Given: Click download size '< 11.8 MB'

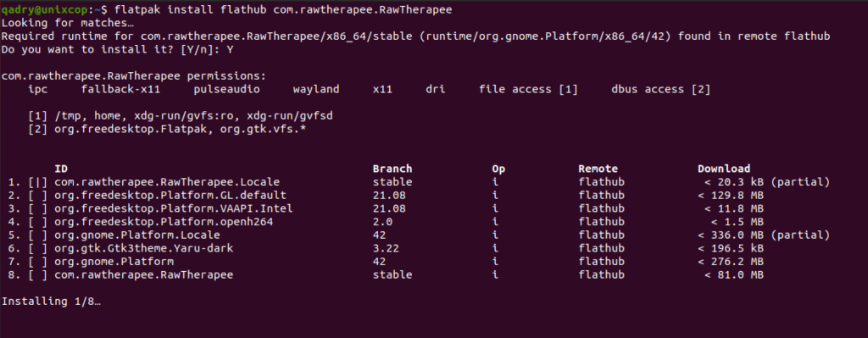Looking at the screenshot, I should (734, 208).
